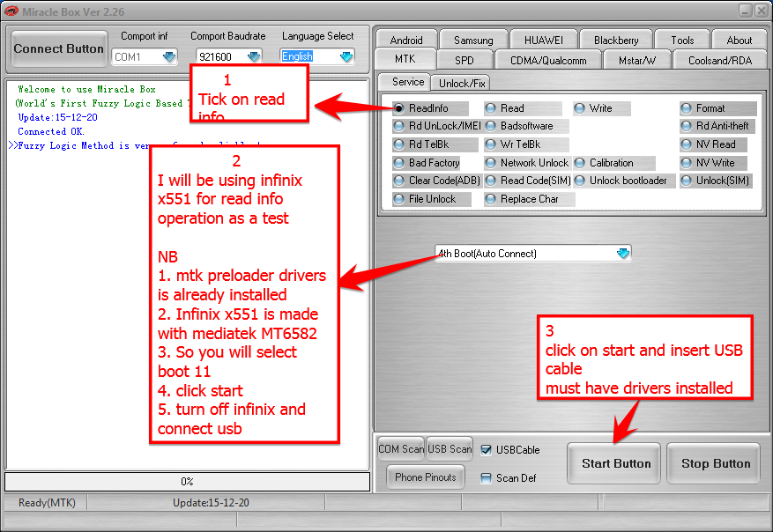This screenshot has width=773, height=532.
Task: Enable the USBCable checkbox
Action: (487, 449)
